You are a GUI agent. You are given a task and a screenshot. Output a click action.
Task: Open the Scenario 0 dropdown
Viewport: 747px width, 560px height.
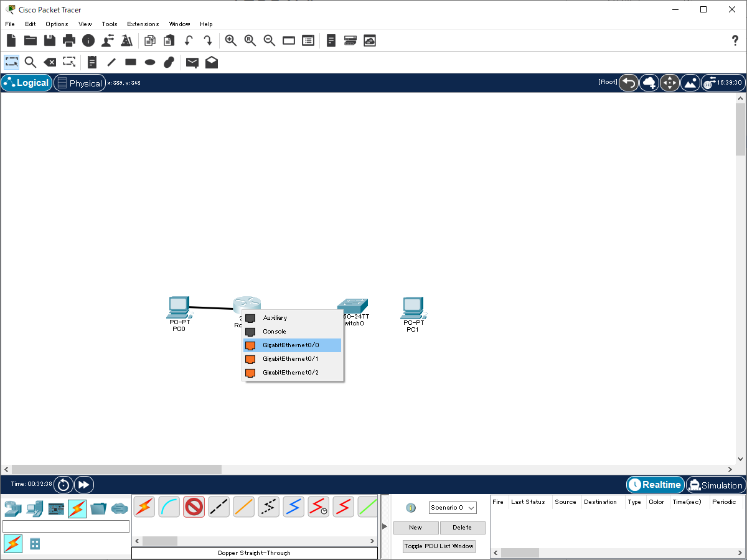(453, 508)
